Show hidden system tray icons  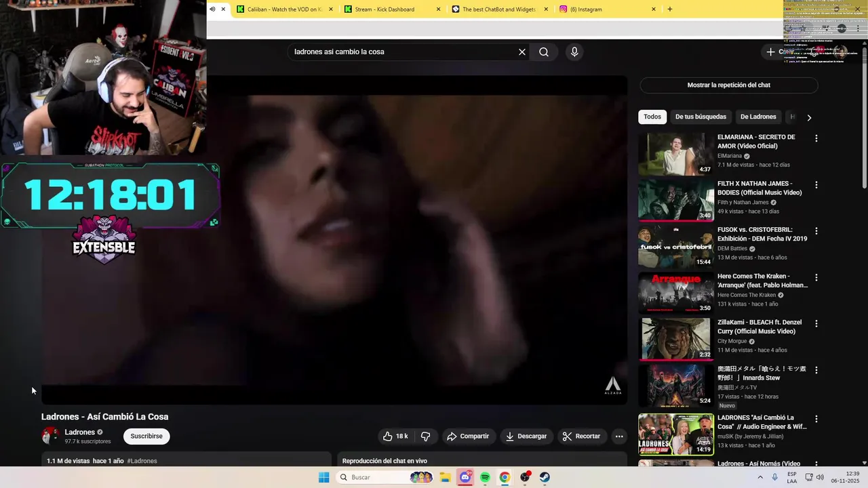[760, 477]
